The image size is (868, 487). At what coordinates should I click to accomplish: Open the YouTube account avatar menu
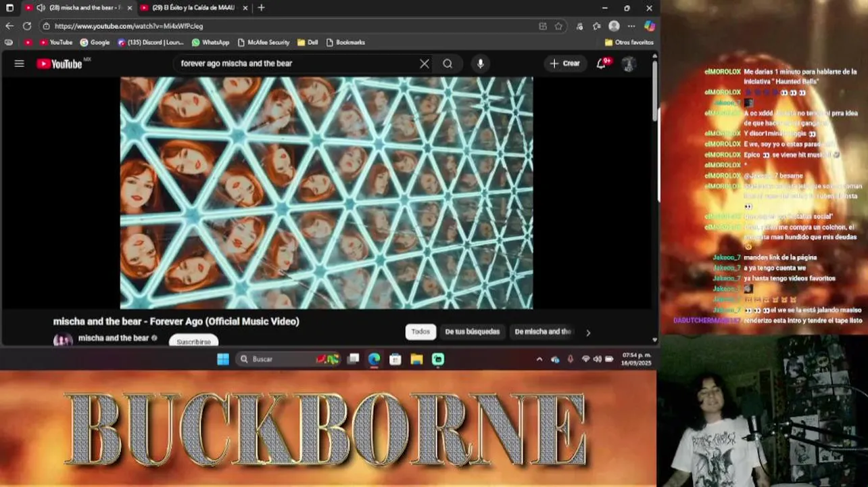coord(629,64)
